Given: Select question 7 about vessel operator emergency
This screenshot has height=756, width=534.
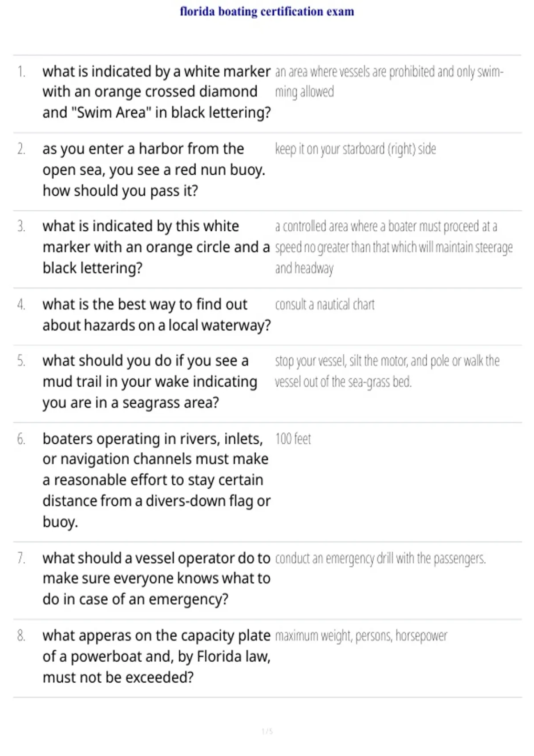Looking at the screenshot, I should [157, 579].
